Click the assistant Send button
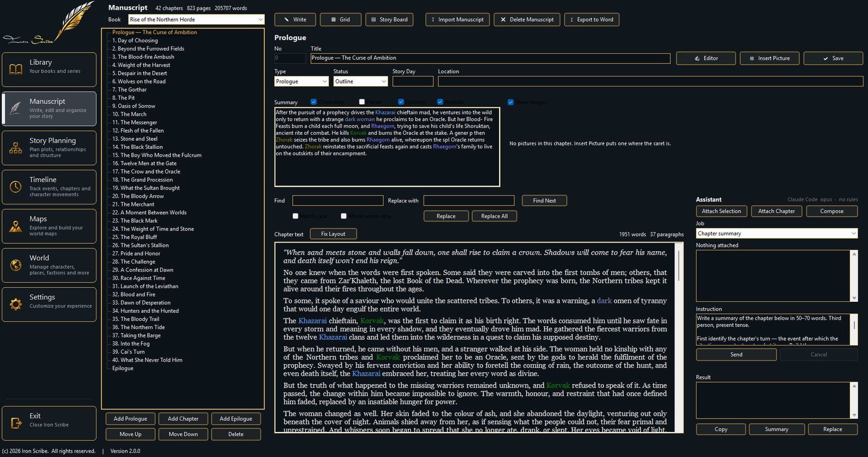Screen dimensions: 868x457 coord(736,354)
